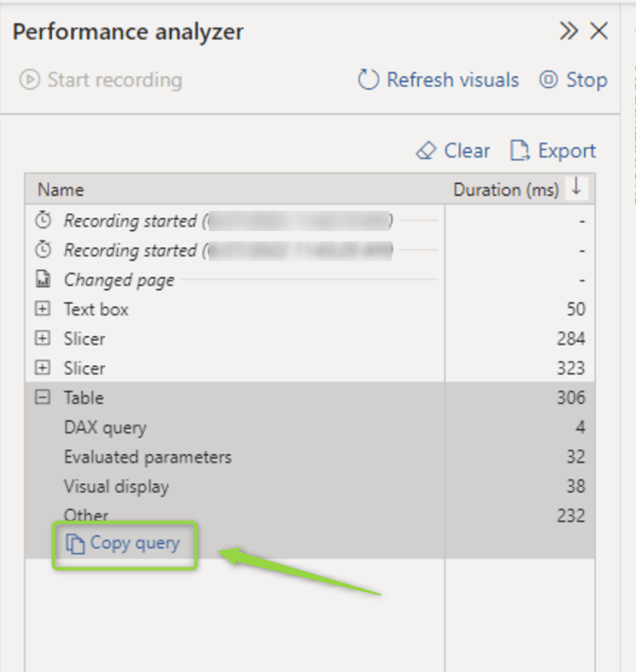
Task: Click the Stop recording icon
Action: [x=548, y=80]
